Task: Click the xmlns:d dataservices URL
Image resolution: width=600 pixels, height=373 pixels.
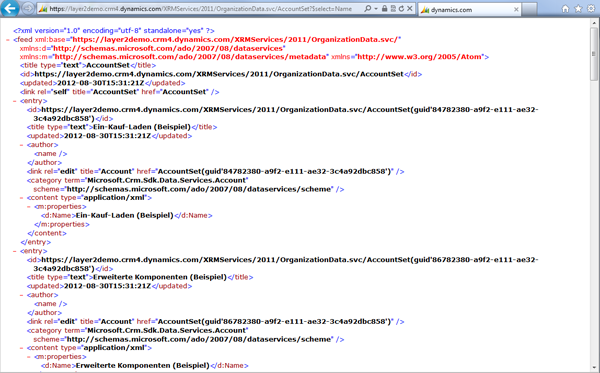Action: point(168,48)
